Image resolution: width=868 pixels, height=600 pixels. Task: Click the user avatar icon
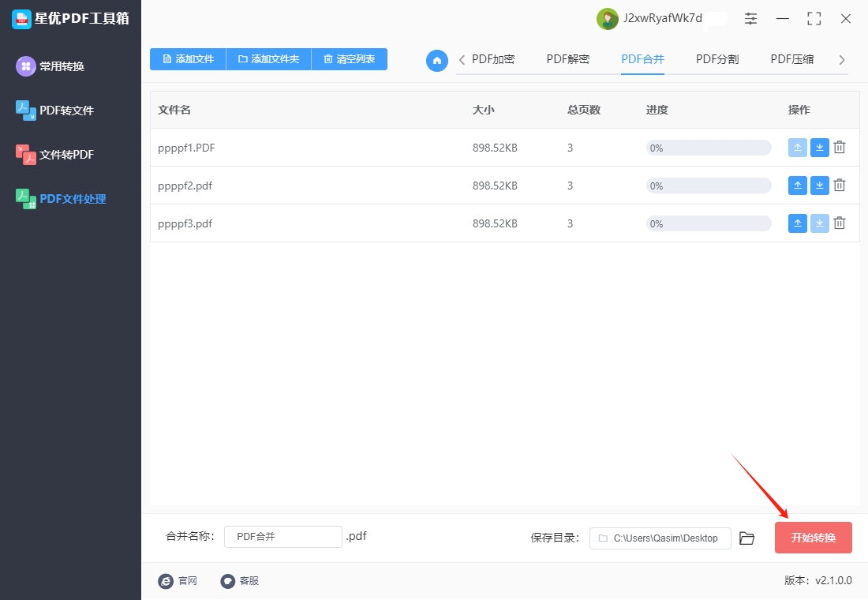click(x=607, y=19)
